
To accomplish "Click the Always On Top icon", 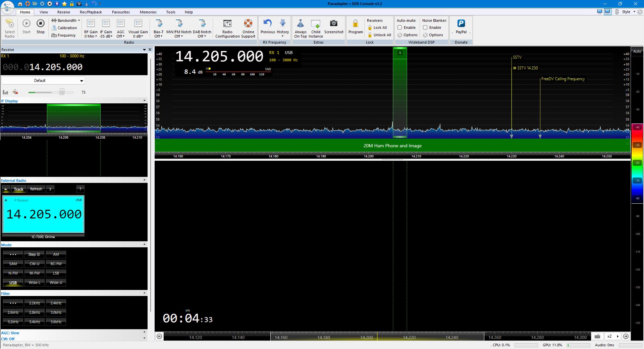I will [300, 24].
